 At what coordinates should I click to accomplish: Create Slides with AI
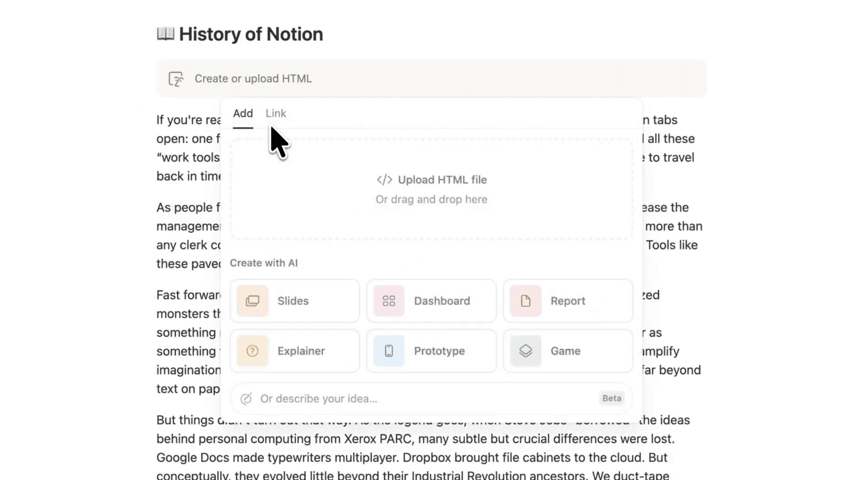coord(295,301)
